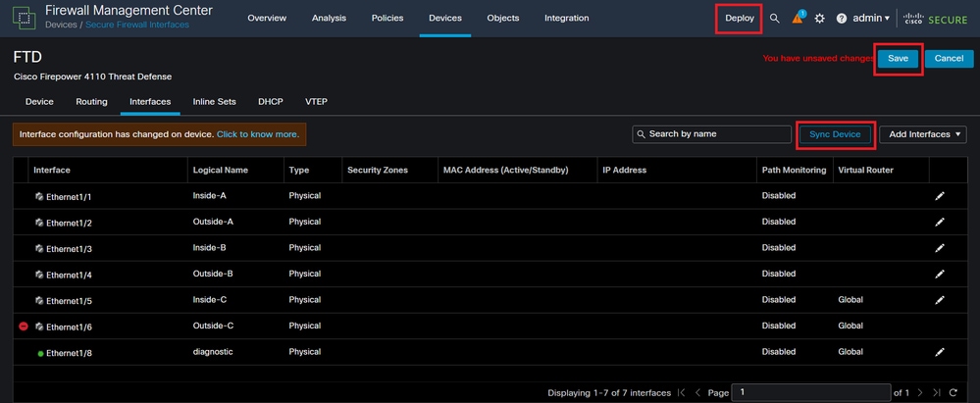980x403 pixels.
Task: Click the interface icon next to Ethernet1/4
Action: tap(39, 275)
